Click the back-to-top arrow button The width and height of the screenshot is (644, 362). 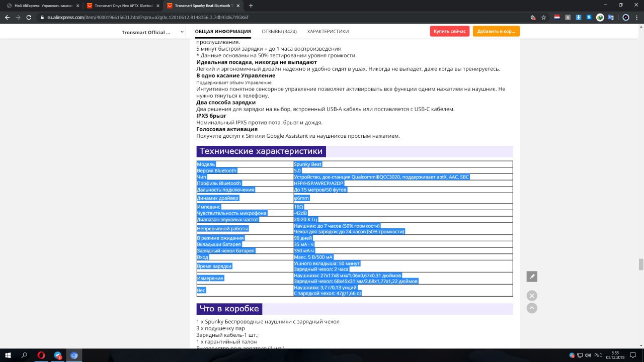point(532,308)
